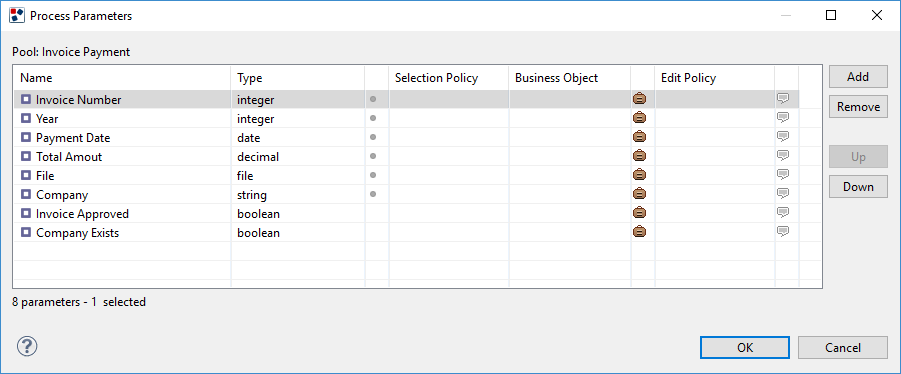
Task: Click the comment bubble icon for Year
Action: pyautogui.click(x=783, y=118)
